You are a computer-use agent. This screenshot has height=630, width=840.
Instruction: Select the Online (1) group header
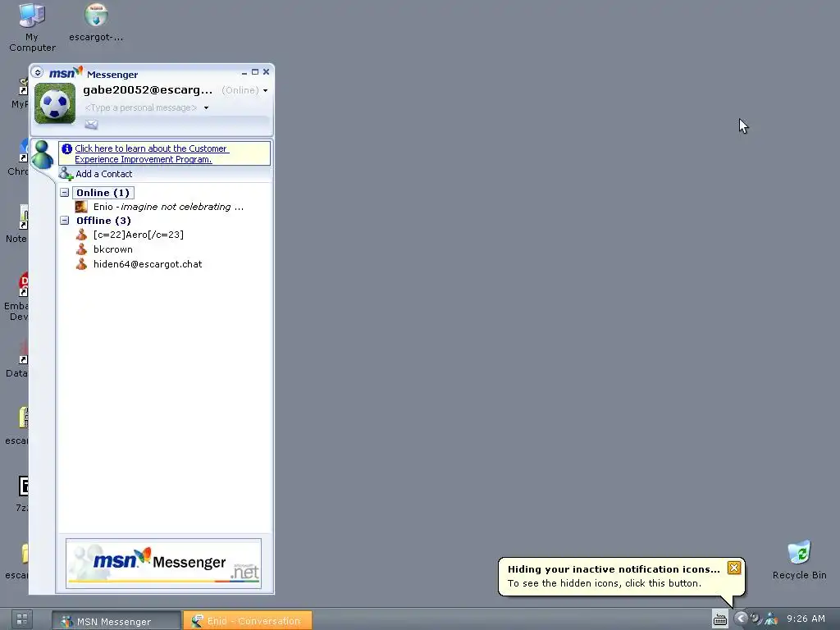pos(103,192)
